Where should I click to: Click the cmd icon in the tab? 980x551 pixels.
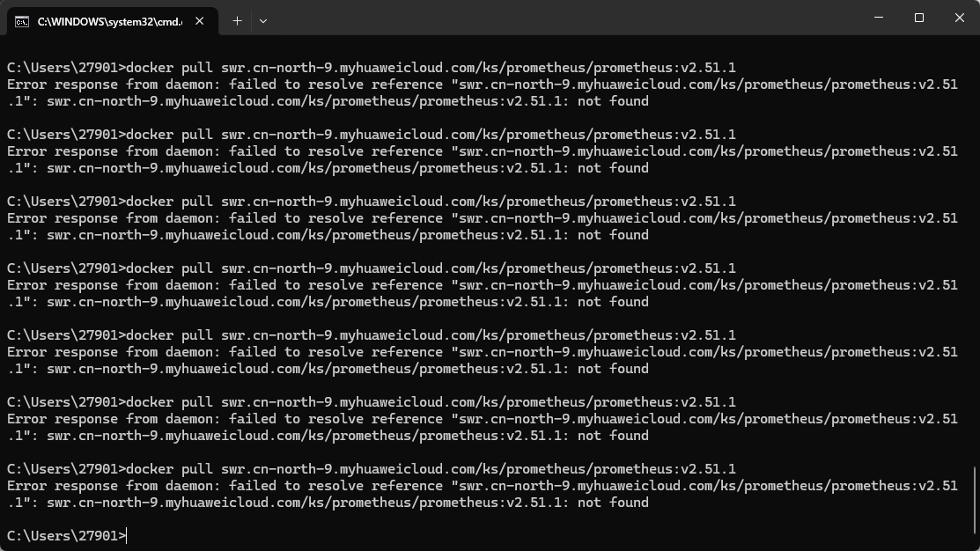click(x=22, y=20)
